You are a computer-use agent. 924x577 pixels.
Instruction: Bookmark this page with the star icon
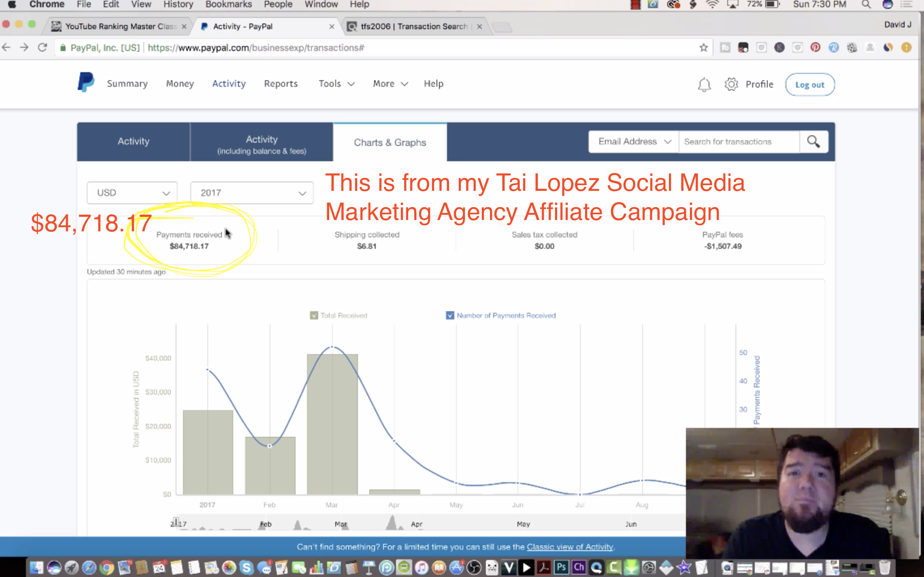click(x=704, y=48)
